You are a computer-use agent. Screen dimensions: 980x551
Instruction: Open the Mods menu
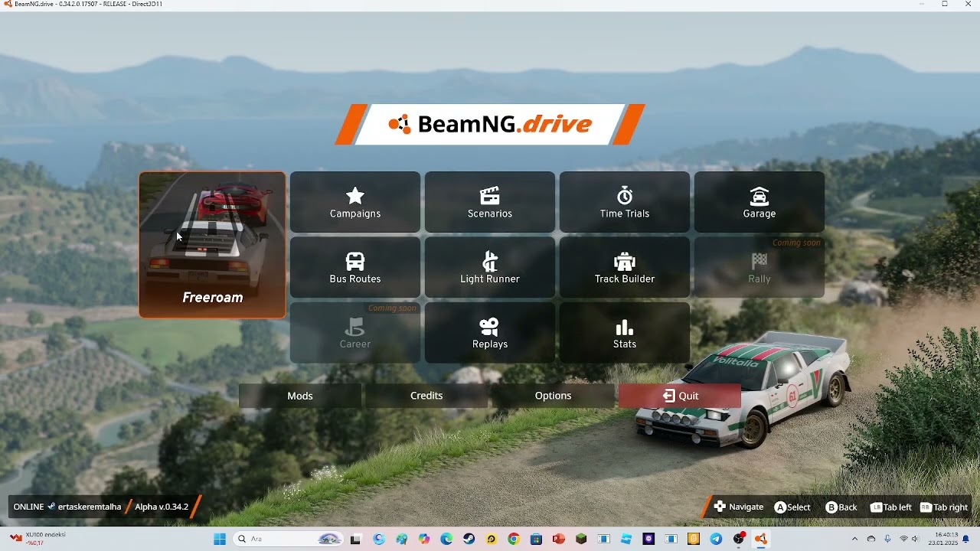[x=300, y=396]
